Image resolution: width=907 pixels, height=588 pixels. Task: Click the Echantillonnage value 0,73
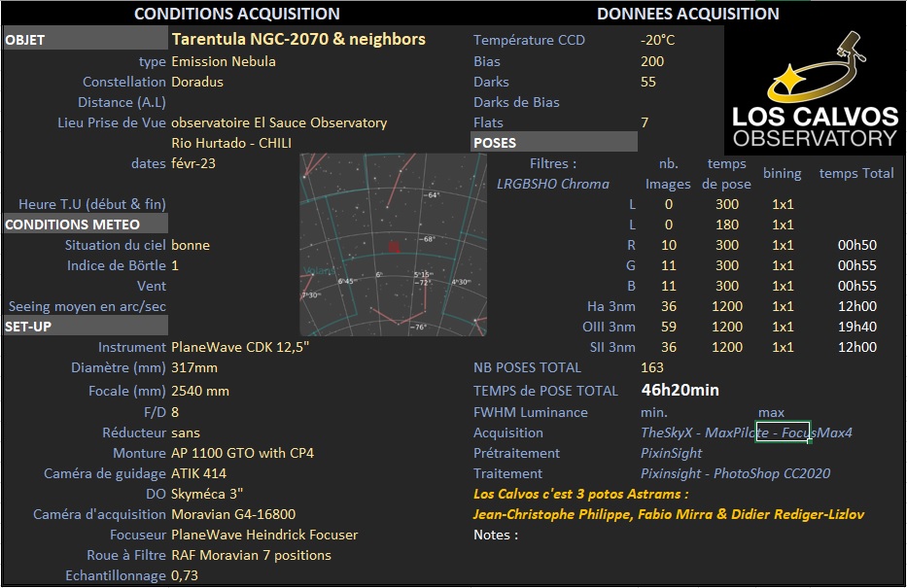[x=185, y=576]
